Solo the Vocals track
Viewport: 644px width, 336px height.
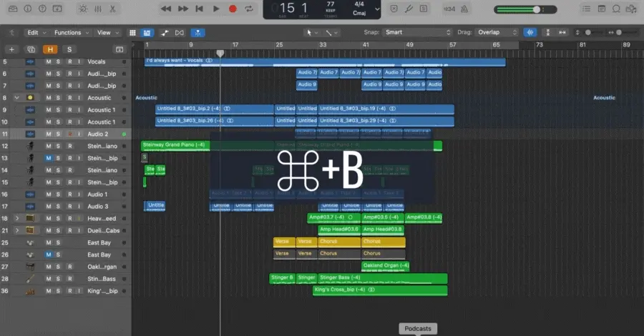pos(58,61)
